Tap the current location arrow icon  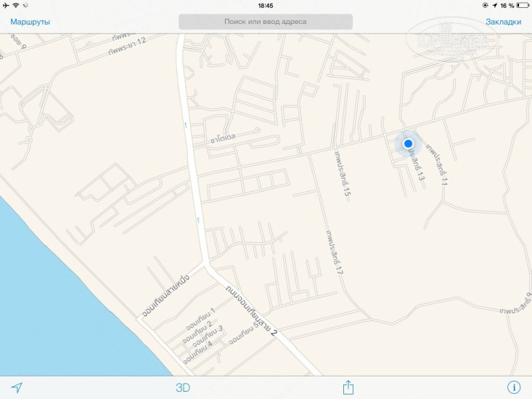pyautogui.click(x=17, y=387)
